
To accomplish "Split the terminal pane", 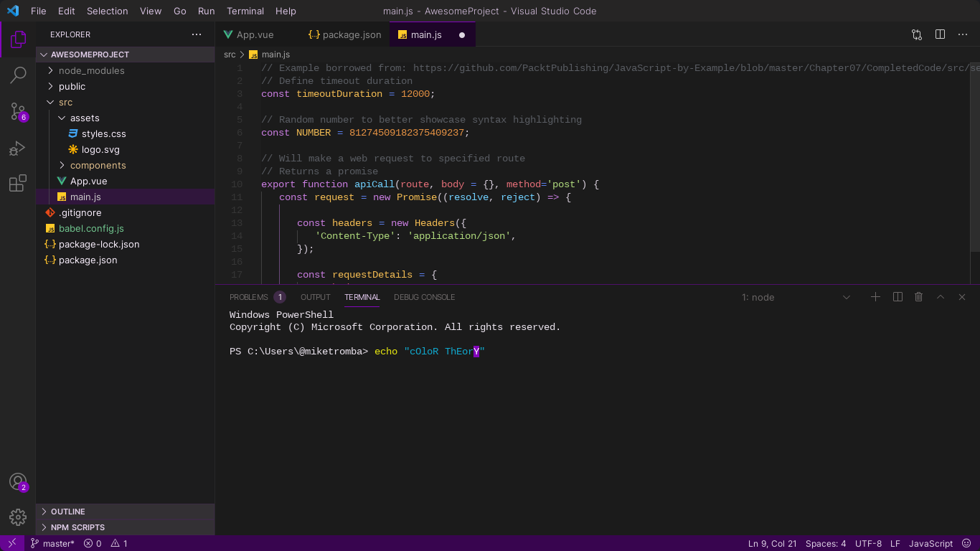I will (897, 297).
